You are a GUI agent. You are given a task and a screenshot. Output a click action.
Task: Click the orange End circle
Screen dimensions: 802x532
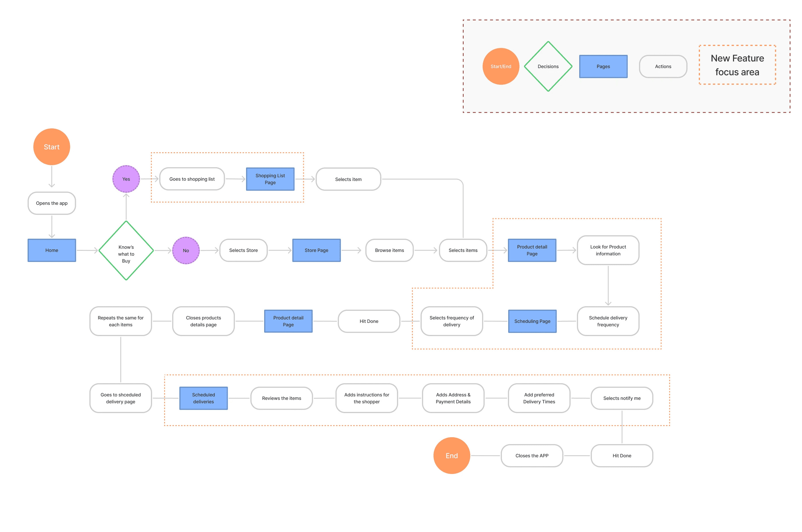451,455
